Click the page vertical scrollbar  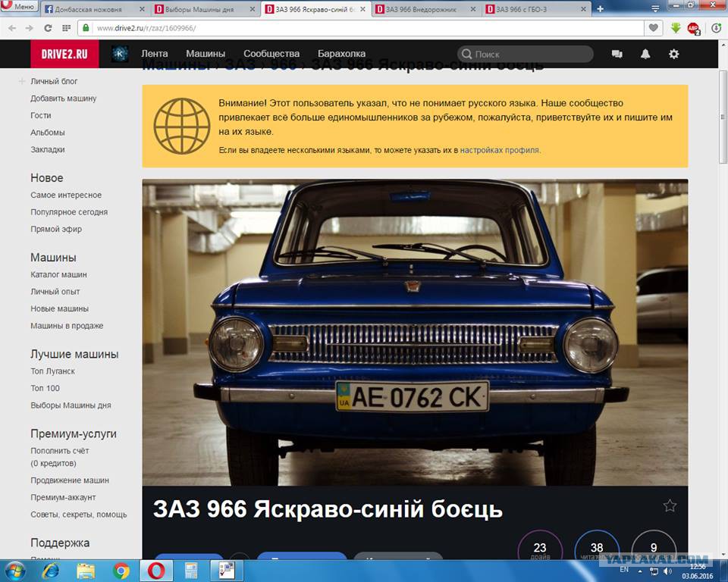(x=723, y=117)
